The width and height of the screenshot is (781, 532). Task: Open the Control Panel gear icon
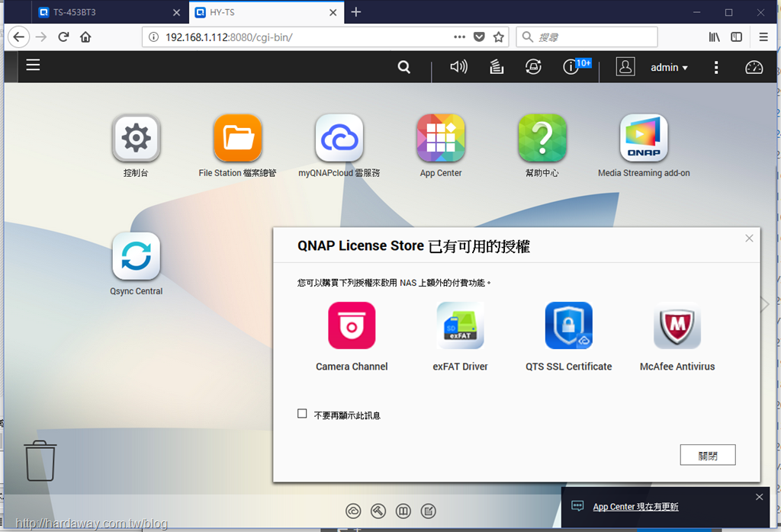(x=136, y=139)
